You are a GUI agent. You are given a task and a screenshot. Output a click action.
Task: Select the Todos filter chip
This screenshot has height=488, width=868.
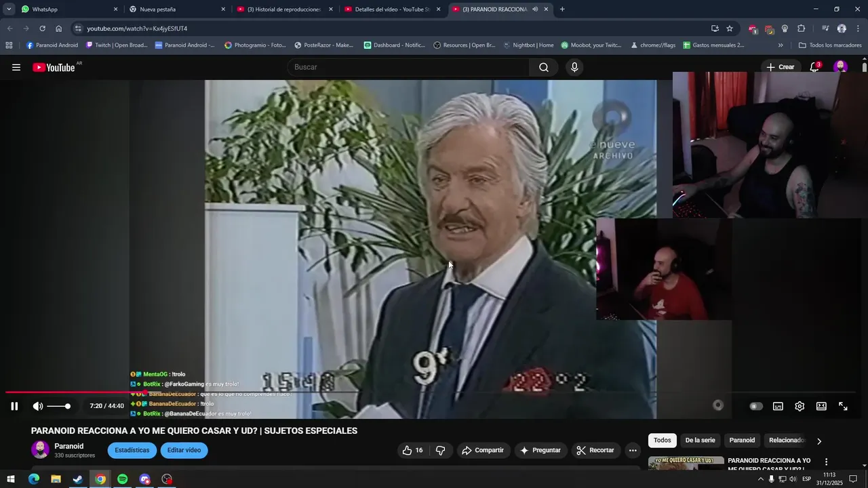(663, 440)
